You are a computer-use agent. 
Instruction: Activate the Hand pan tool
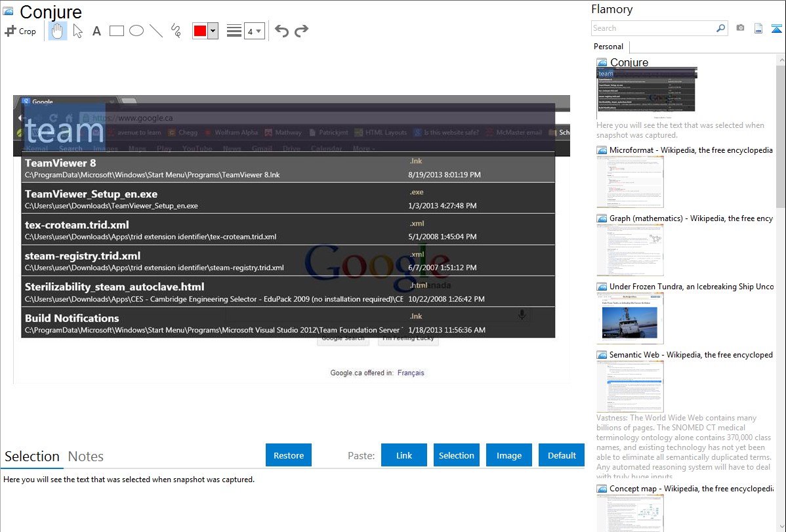point(57,31)
